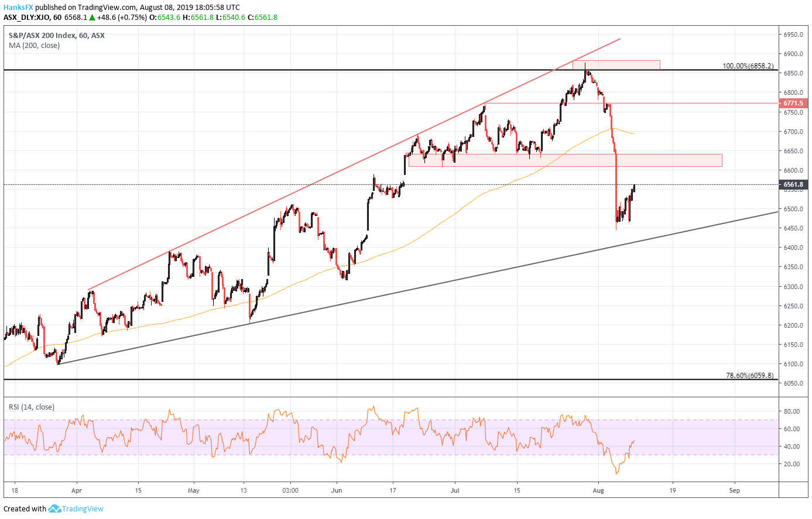This screenshot has height=519, width=812.
Task: Click the HanksFX author name
Action: (18, 8)
